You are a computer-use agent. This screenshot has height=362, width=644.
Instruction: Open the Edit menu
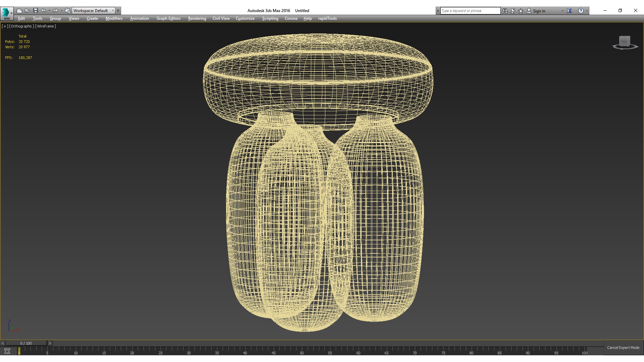pyautogui.click(x=21, y=18)
